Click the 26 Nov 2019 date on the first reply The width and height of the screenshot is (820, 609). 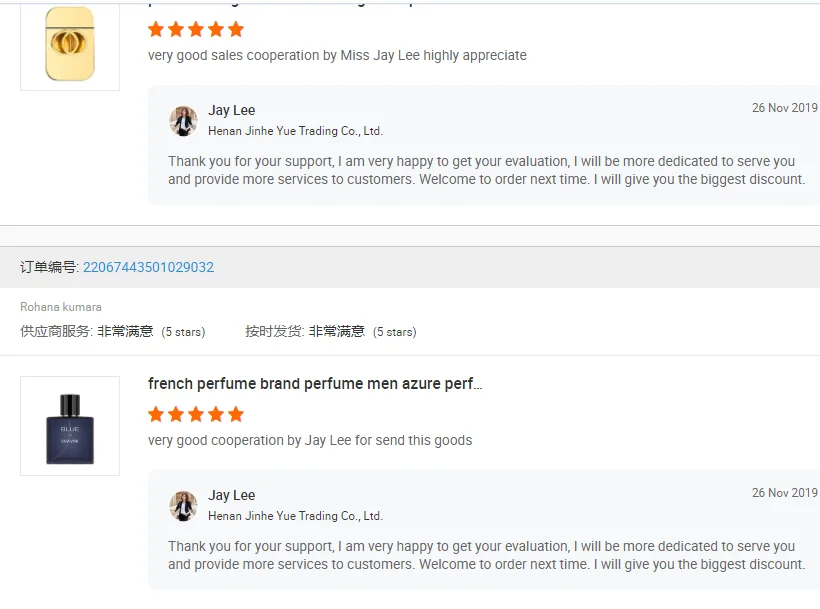pyautogui.click(x=784, y=108)
